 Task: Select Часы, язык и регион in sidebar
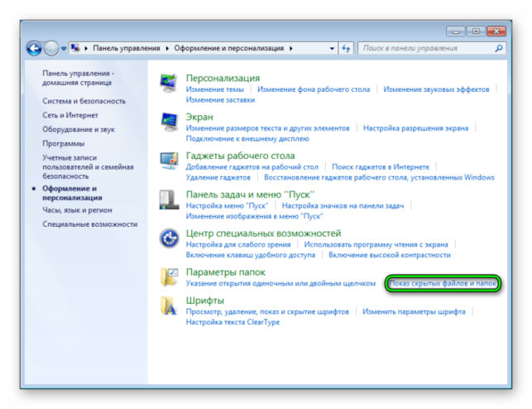tap(77, 210)
